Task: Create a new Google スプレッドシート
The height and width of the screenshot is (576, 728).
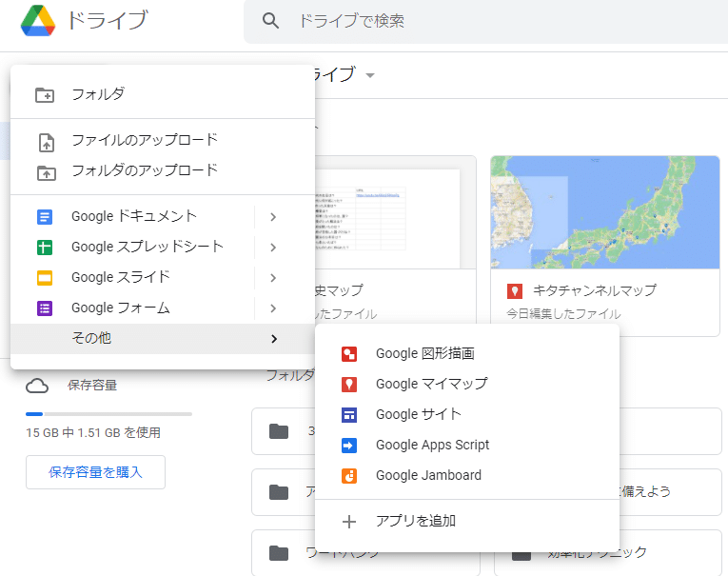Action: 148,248
